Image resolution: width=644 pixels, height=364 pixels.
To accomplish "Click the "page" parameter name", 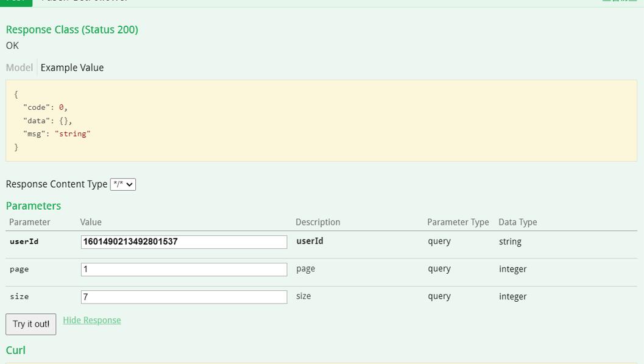I will [x=19, y=269].
